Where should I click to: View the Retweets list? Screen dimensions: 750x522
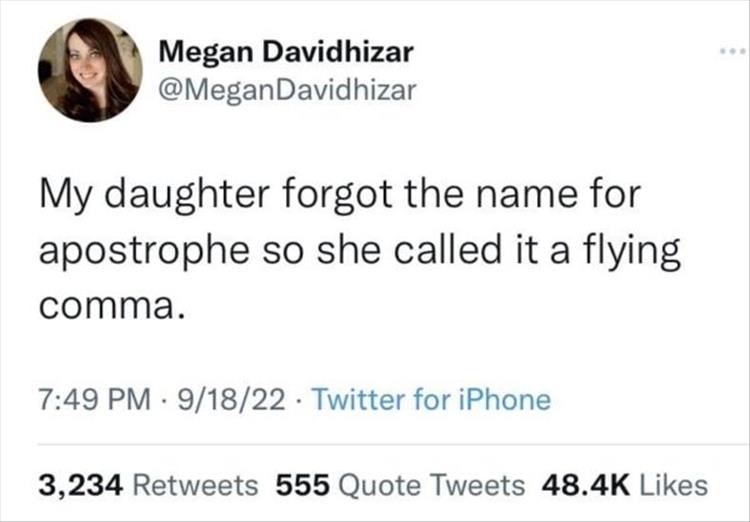coord(196,485)
